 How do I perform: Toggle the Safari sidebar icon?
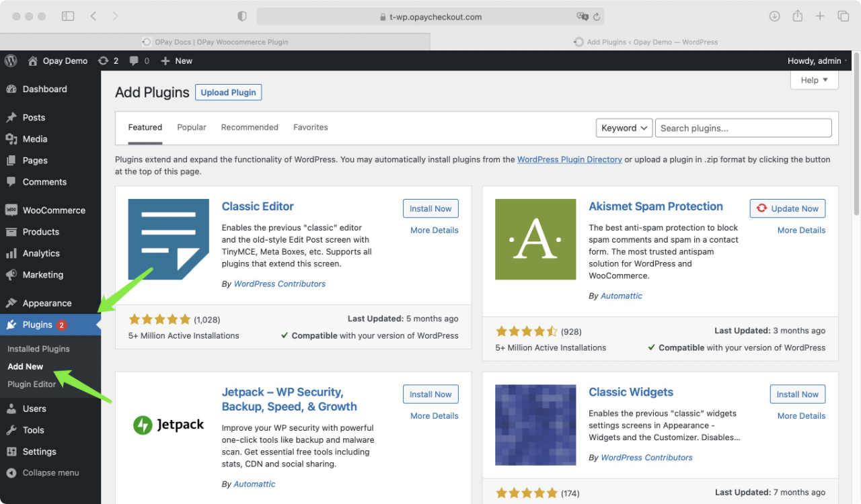[68, 16]
